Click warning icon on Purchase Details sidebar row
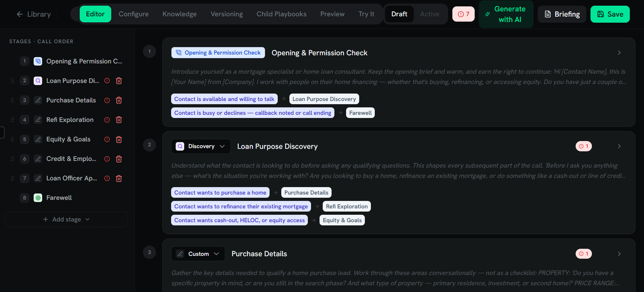The image size is (644, 292). coord(107,100)
